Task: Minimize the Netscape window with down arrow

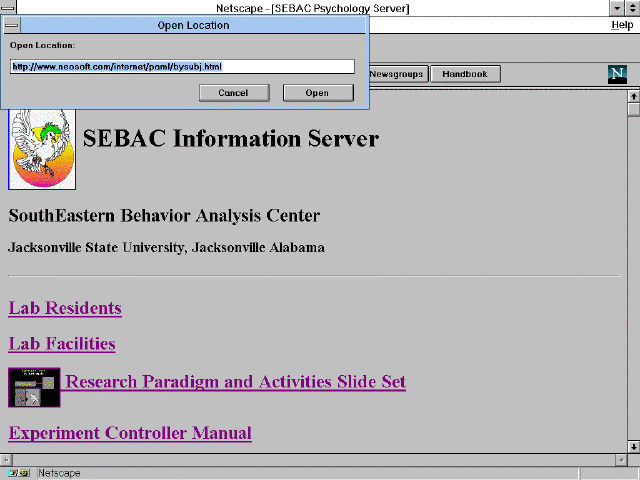Action: (617, 8)
